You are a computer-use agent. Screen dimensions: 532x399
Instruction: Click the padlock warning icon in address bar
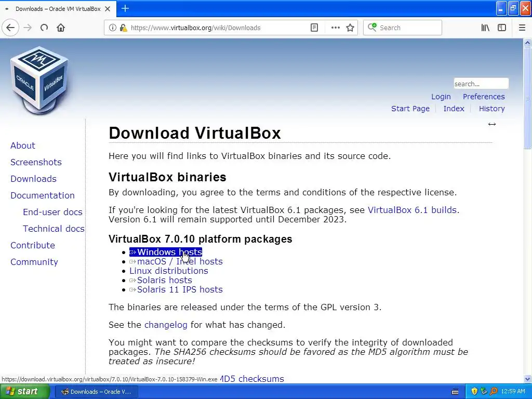[124, 28]
